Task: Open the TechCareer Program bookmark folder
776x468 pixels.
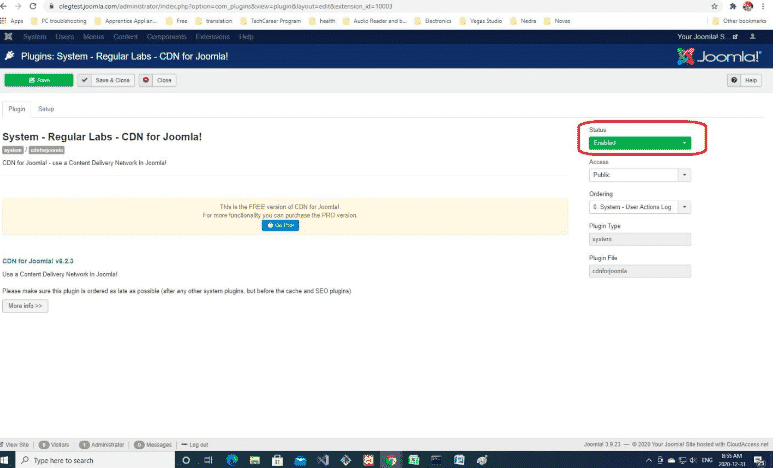Action: tap(270, 21)
